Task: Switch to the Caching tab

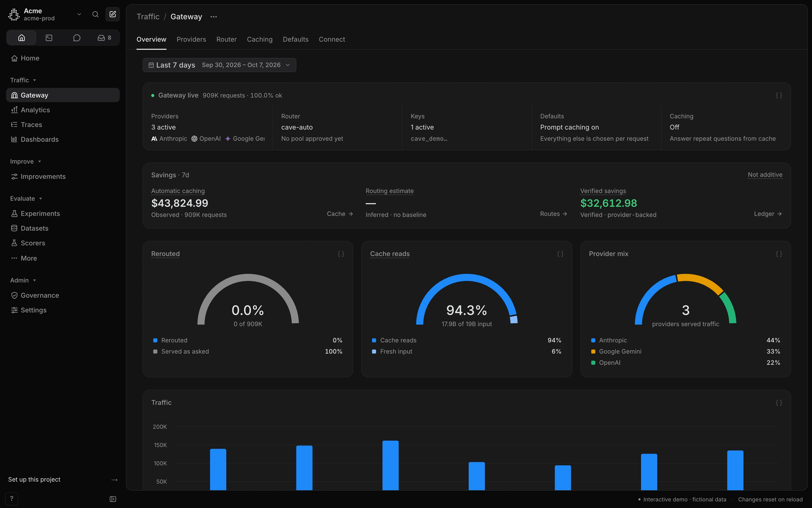Action: coord(260,39)
